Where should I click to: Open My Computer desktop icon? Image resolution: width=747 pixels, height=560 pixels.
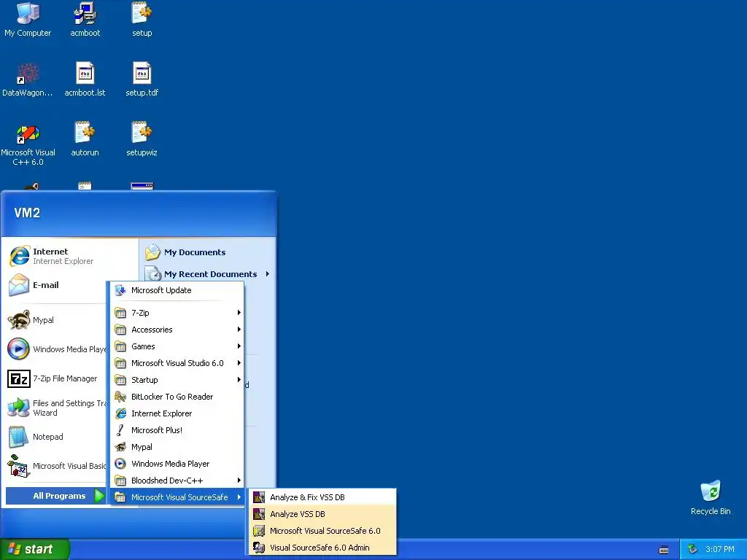click(x=28, y=19)
